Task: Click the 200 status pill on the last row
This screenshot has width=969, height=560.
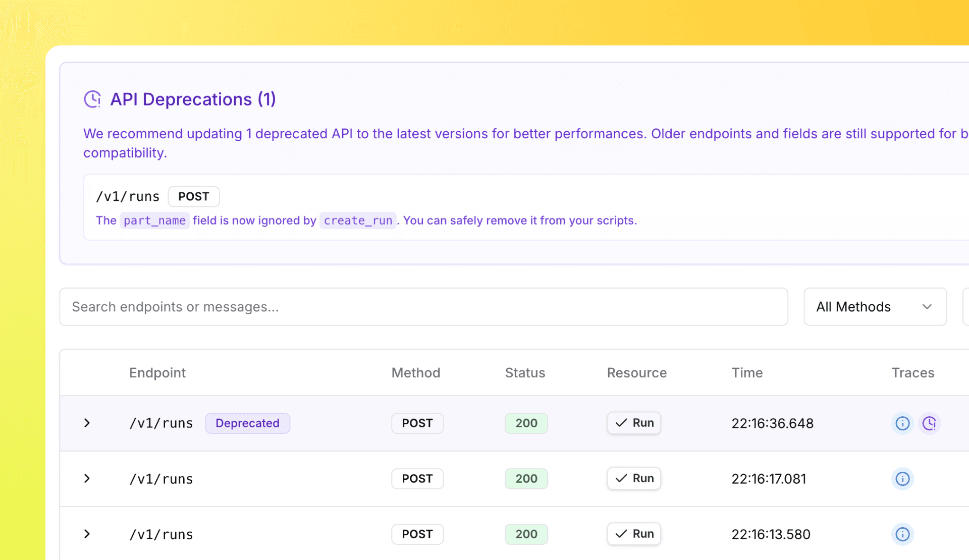Action: tap(526, 534)
